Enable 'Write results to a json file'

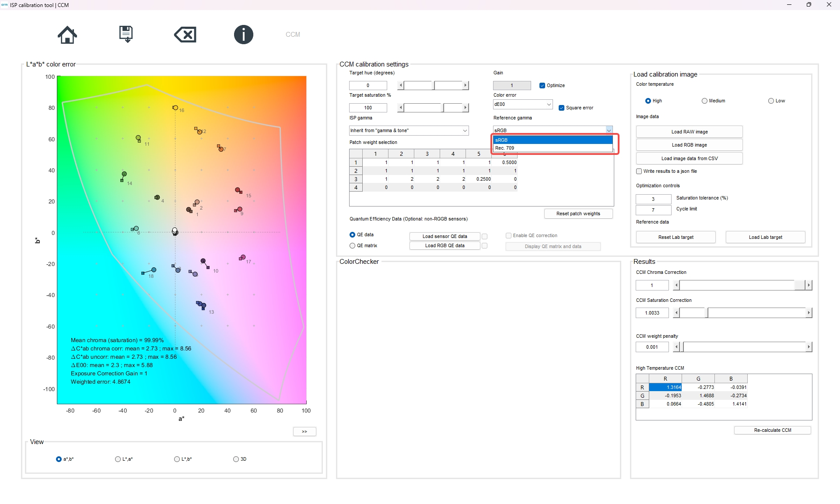(639, 171)
